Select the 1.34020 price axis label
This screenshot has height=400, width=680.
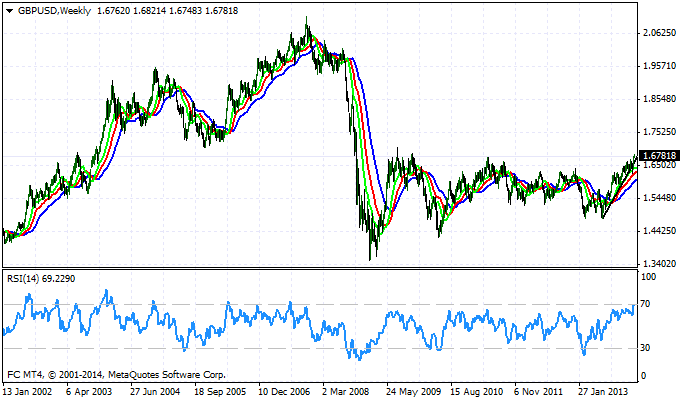[x=660, y=263]
